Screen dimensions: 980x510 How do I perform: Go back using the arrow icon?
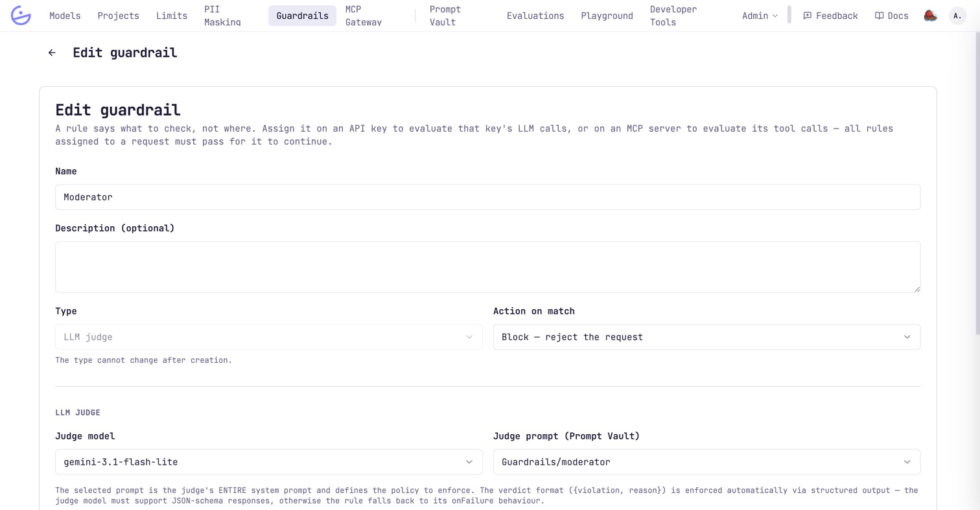[52, 53]
